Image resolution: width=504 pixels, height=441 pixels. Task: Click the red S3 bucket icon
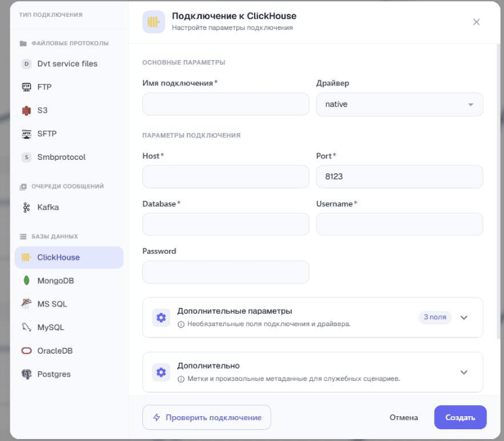coord(26,110)
